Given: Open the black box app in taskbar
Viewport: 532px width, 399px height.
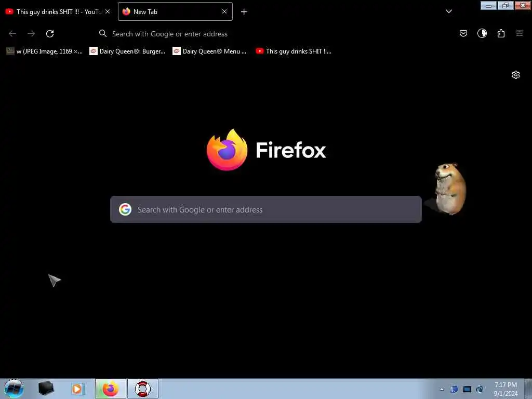Looking at the screenshot, I should (46, 389).
